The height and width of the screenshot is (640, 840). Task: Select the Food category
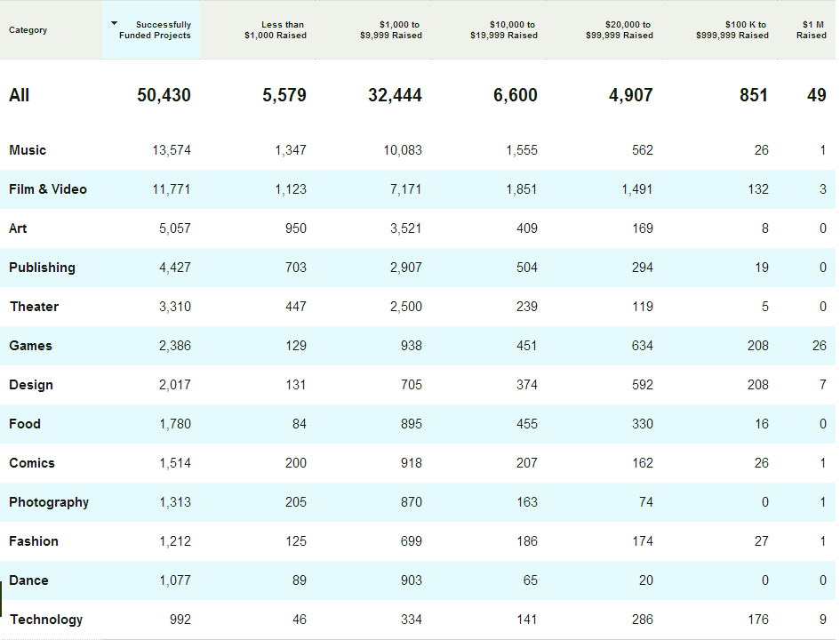(25, 424)
